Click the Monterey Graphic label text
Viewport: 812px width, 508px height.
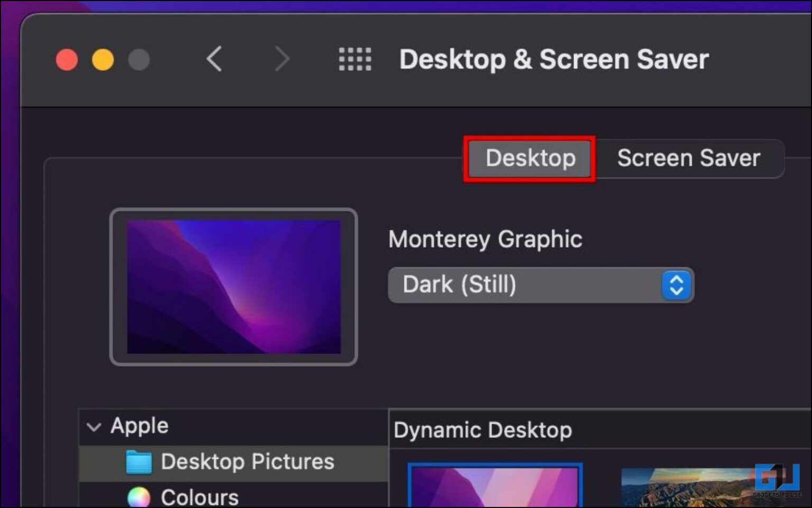pos(485,239)
